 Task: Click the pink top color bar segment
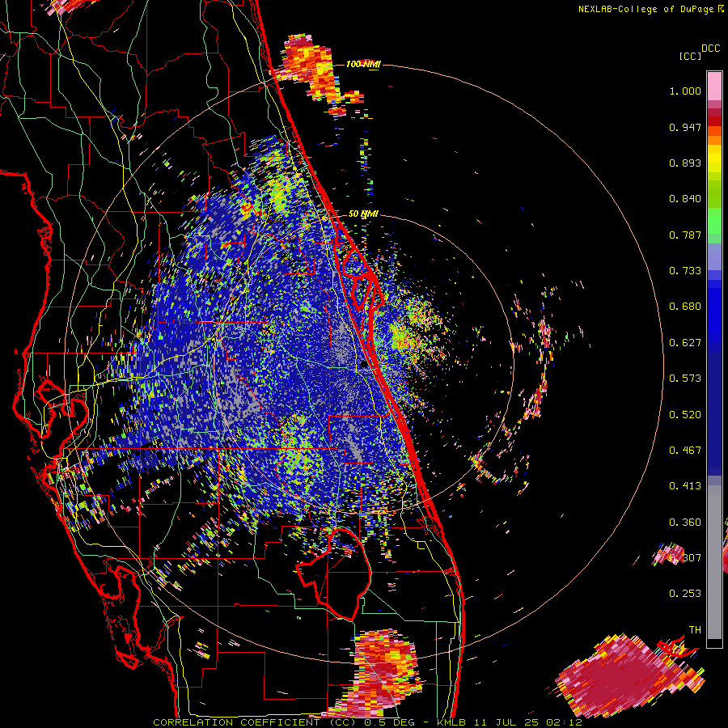coord(714,86)
